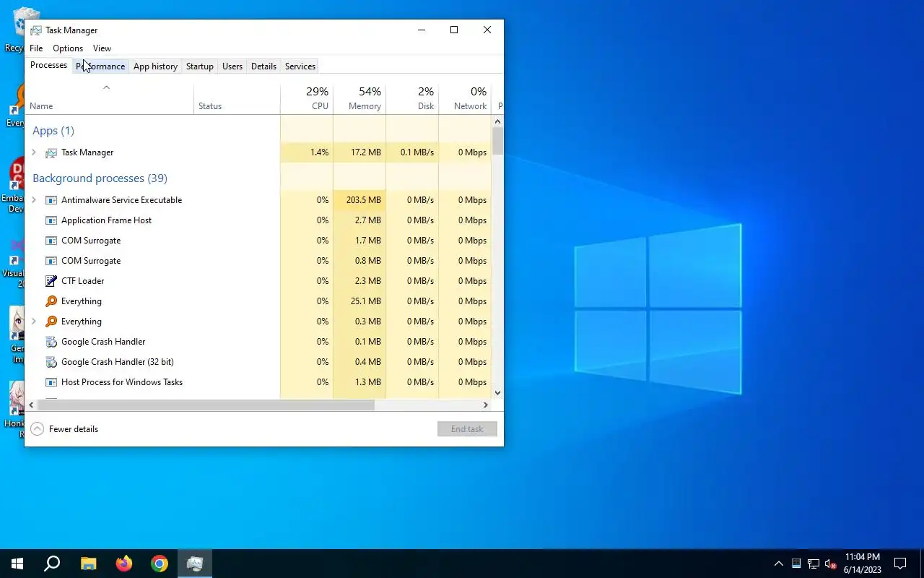Sort processes by Name column
Image resolution: width=924 pixels, height=578 pixels.
(109, 98)
